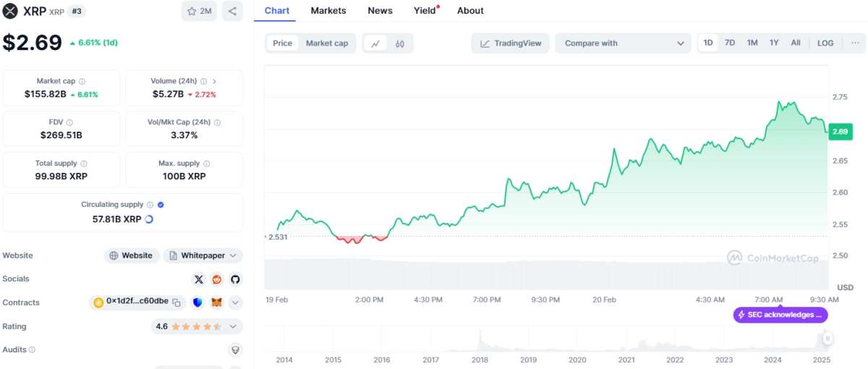Expand Volume (24h) arrow

pyautogui.click(x=214, y=82)
